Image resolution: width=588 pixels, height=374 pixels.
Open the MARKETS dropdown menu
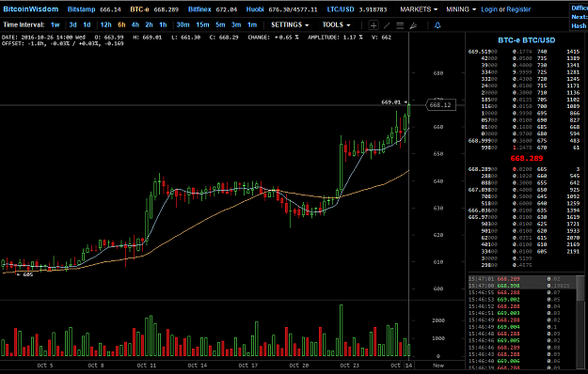pos(419,9)
